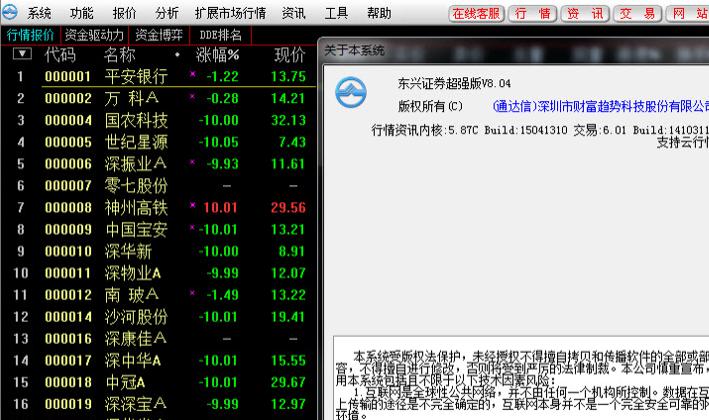The image size is (709, 420).
Task: Open the 报价 menu
Action: 124,13
